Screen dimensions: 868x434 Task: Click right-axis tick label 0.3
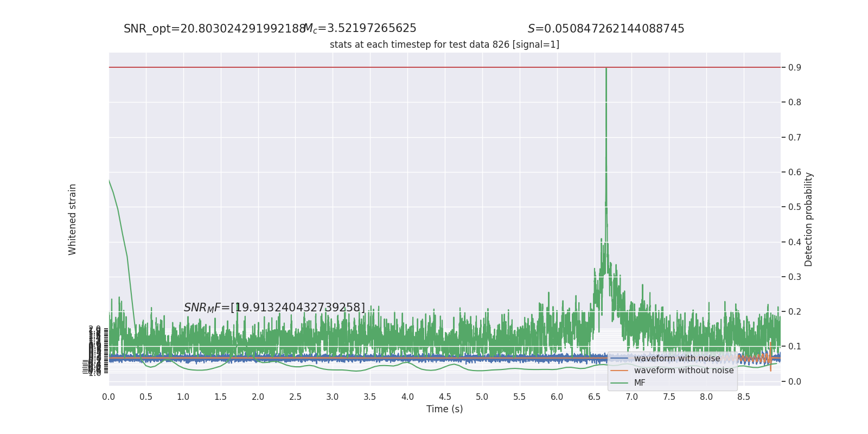click(x=795, y=277)
